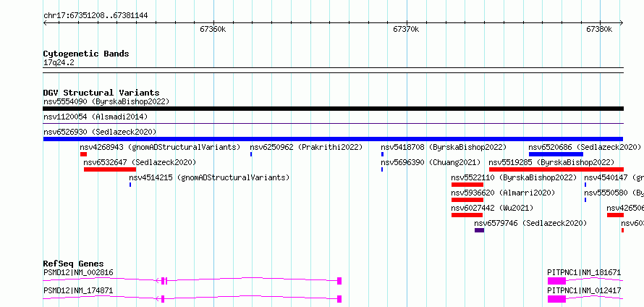
Task: Click the nsv5418708 small blue marker
Action: tap(382, 154)
